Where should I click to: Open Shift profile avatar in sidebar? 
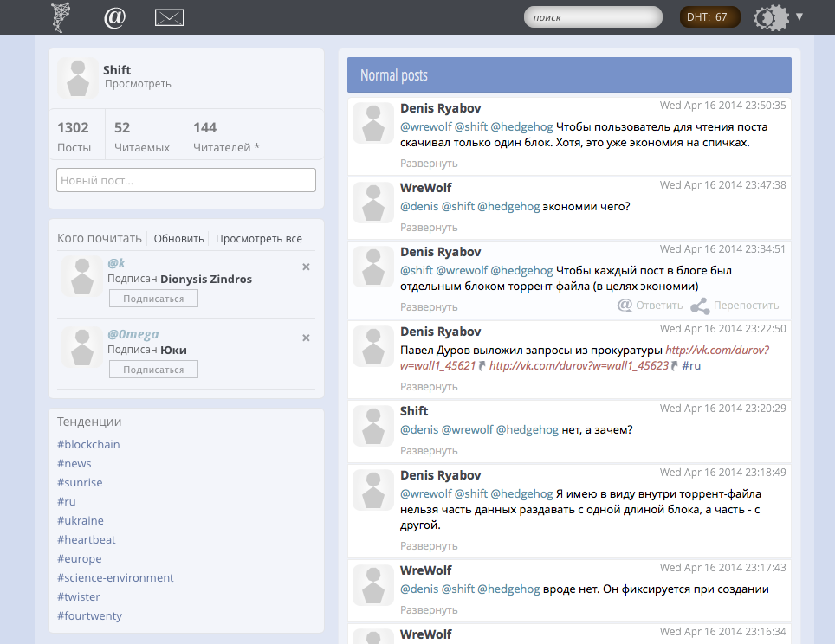point(78,78)
